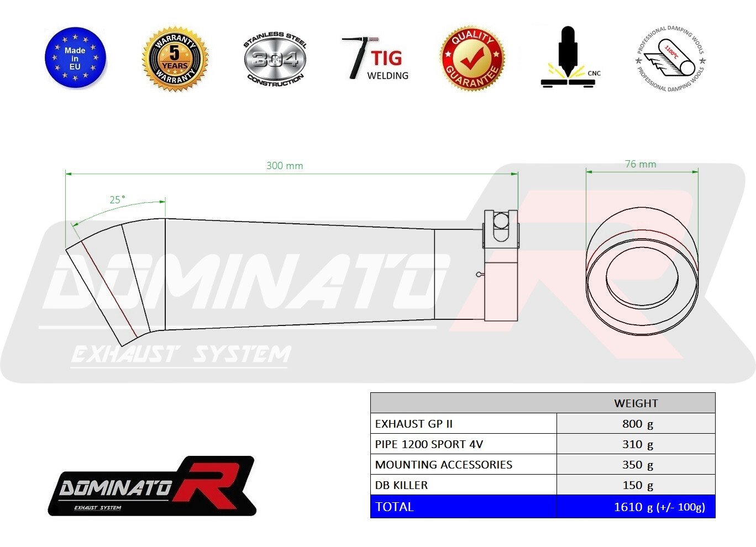
Task: Select the 5 Years Warranty gold seal
Action: (x=175, y=59)
